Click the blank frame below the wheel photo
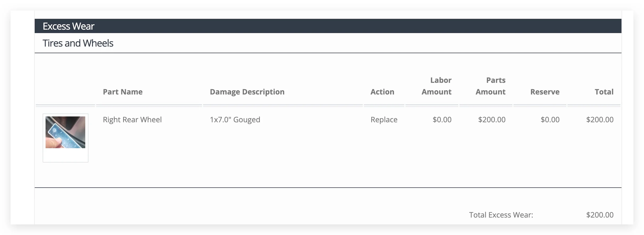 (65, 155)
